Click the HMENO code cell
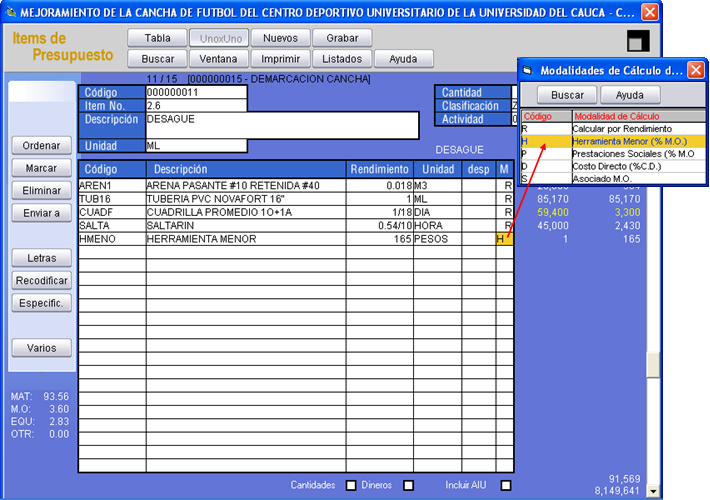 pos(112,239)
